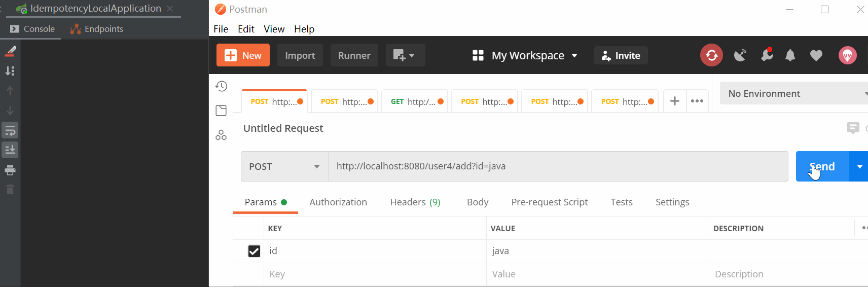Image resolution: width=868 pixels, height=287 pixels.
Task: Click the trash clear-all icon
Action: (x=10, y=190)
